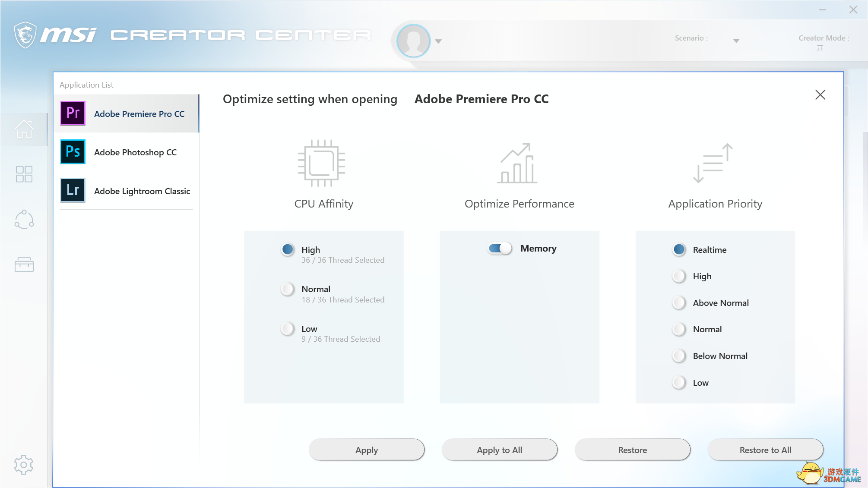The height and width of the screenshot is (488, 868).
Task: Close the optimize settings panel
Action: (x=820, y=95)
